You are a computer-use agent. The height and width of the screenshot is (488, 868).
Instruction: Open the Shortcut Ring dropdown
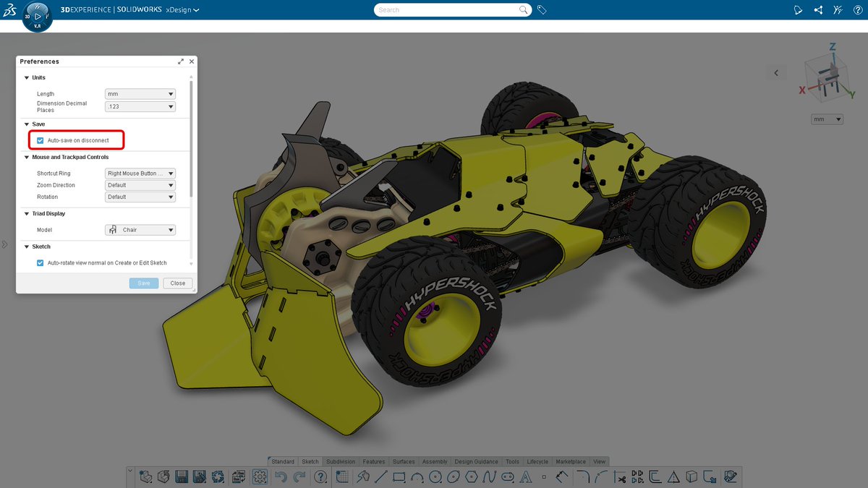tap(140, 174)
